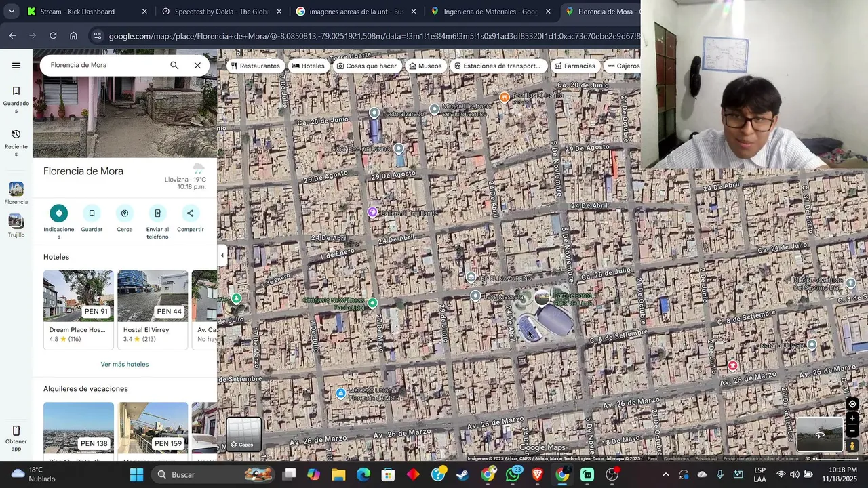Click the browser back button
Screen dimensions: 868x488
[12, 36]
